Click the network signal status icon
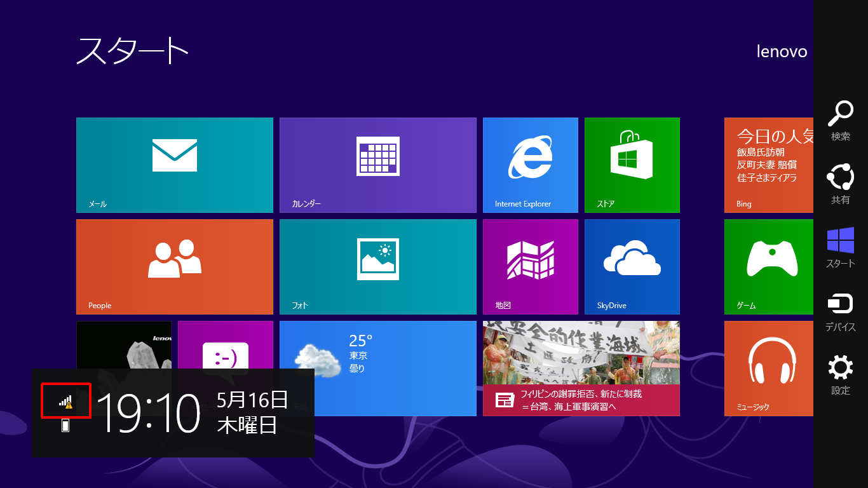The height and width of the screenshot is (488, 868). [66, 401]
